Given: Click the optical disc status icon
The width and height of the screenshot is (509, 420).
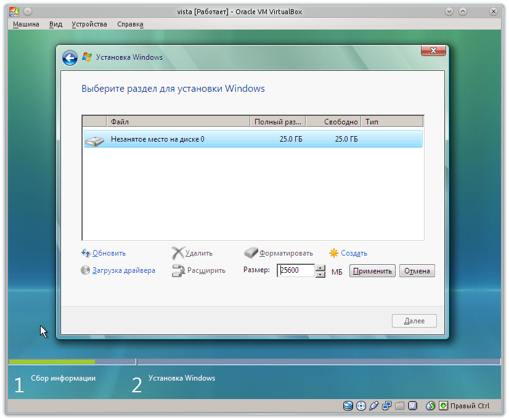Looking at the screenshot, I should pos(361,406).
